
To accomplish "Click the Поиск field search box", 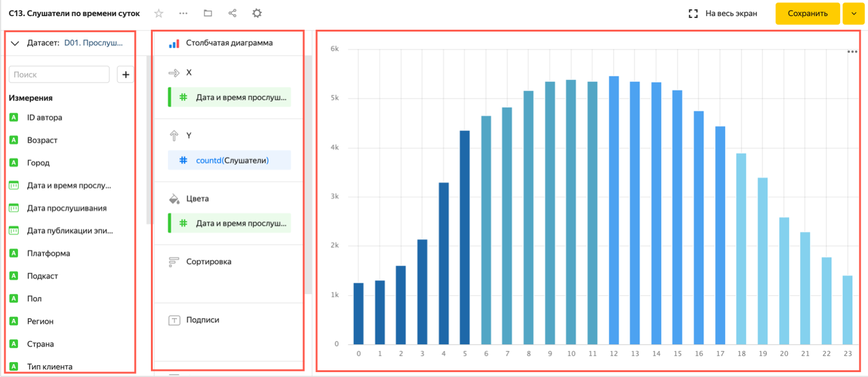I will coord(59,74).
